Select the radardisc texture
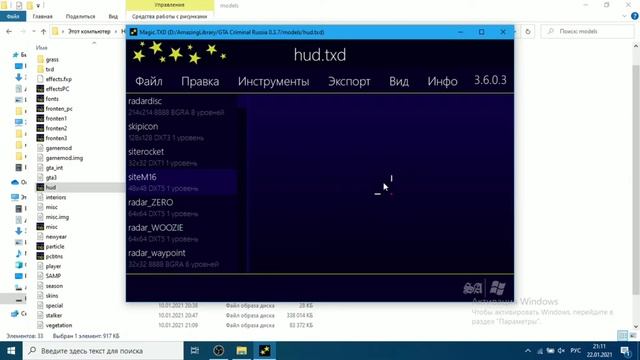This screenshot has width=640, height=360. pyautogui.click(x=182, y=106)
